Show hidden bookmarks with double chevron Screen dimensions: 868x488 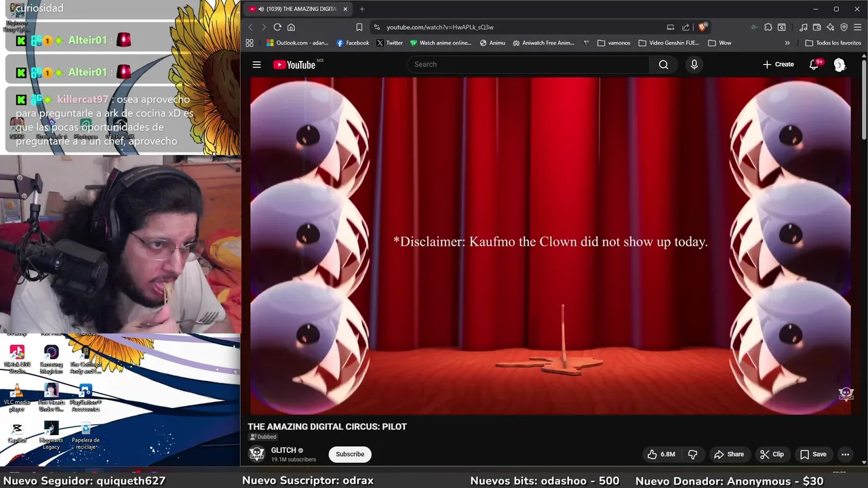[787, 43]
